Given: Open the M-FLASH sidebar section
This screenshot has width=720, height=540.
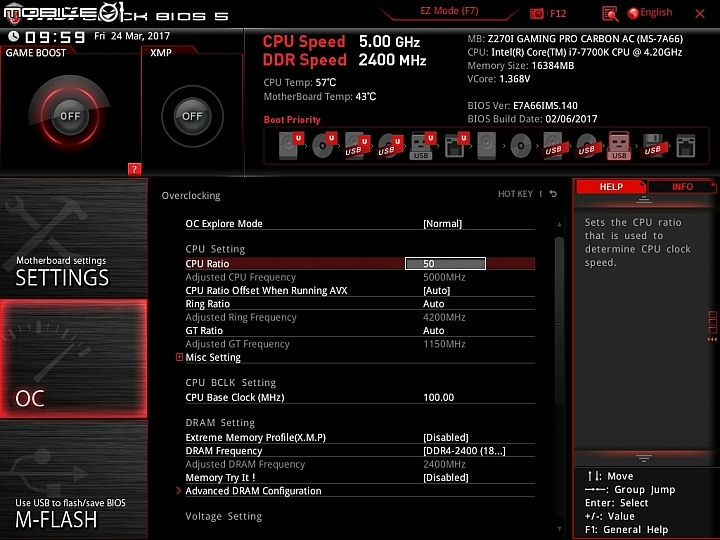Looking at the screenshot, I should click(x=73, y=480).
